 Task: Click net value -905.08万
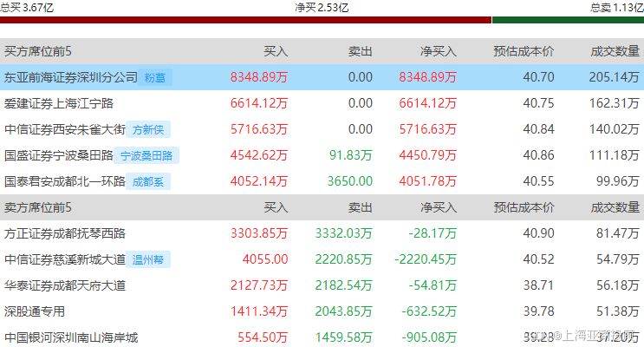pos(429,337)
